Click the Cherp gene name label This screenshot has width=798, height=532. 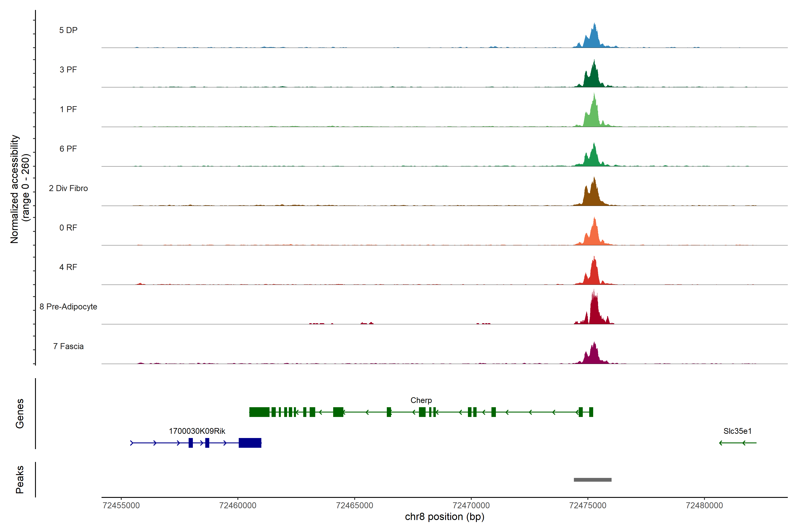click(421, 400)
